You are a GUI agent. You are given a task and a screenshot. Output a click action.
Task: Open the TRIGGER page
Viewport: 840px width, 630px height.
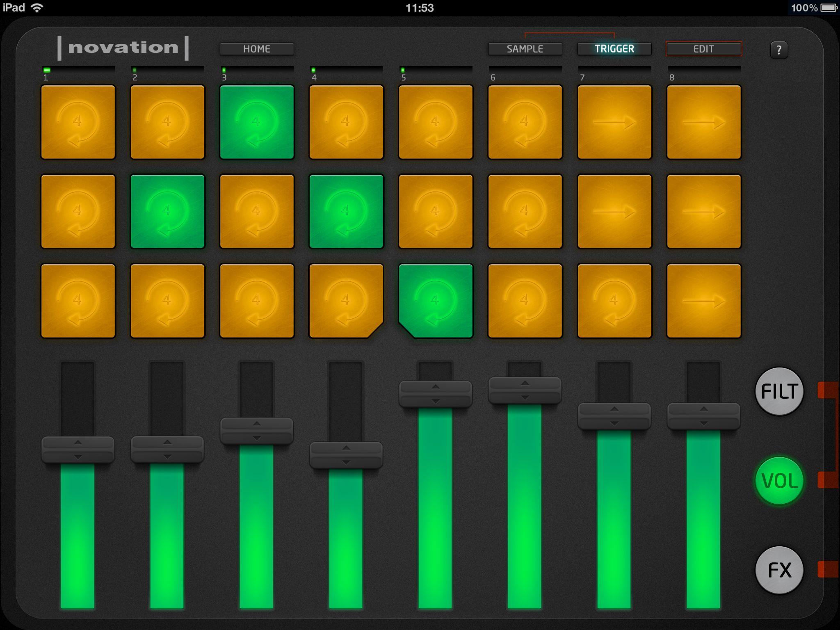pos(614,48)
